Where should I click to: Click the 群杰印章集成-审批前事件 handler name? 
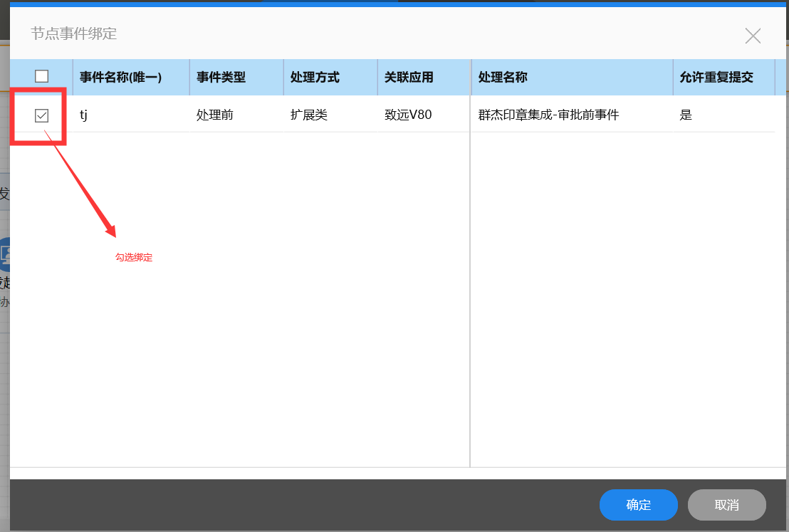[548, 115]
